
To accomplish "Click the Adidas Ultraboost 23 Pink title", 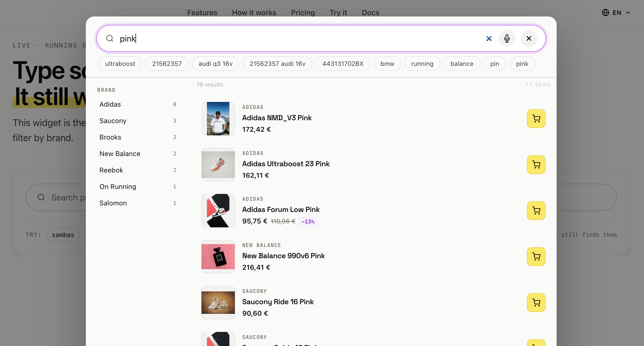I will click(x=286, y=164).
